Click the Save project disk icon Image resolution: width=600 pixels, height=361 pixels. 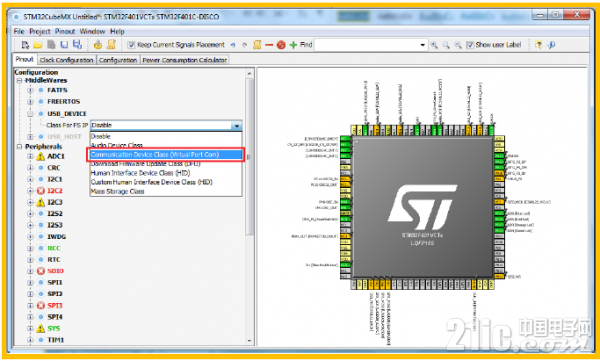pos(64,45)
